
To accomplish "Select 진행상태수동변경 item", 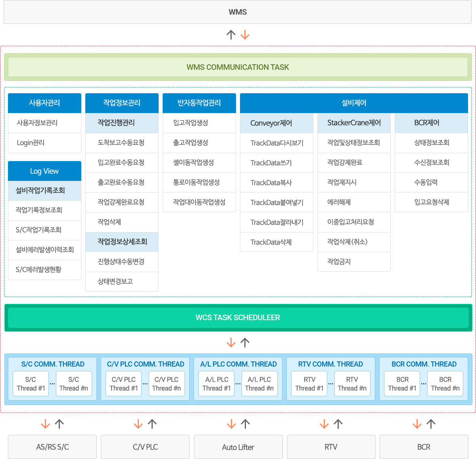I will coord(122,262).
